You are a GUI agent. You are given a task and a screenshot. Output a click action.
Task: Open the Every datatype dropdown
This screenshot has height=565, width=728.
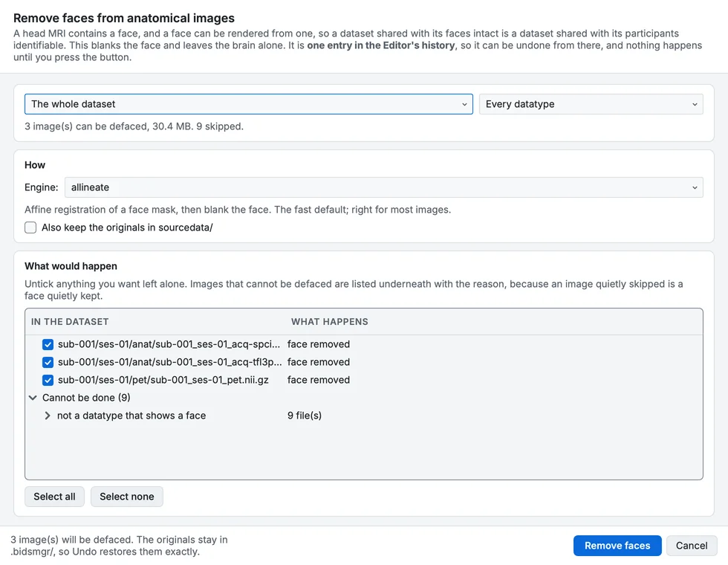point(591,104)
